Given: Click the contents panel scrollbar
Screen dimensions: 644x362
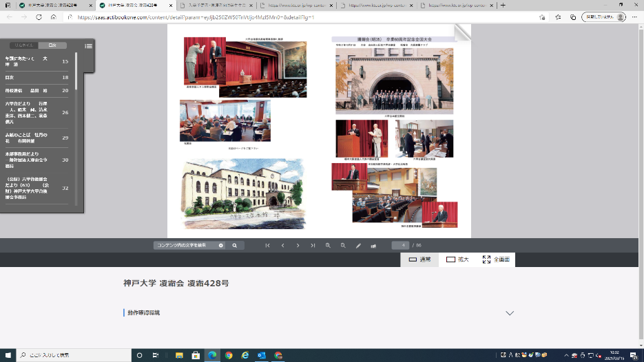Looking at the screenshot, I should (x=76, y=71).
